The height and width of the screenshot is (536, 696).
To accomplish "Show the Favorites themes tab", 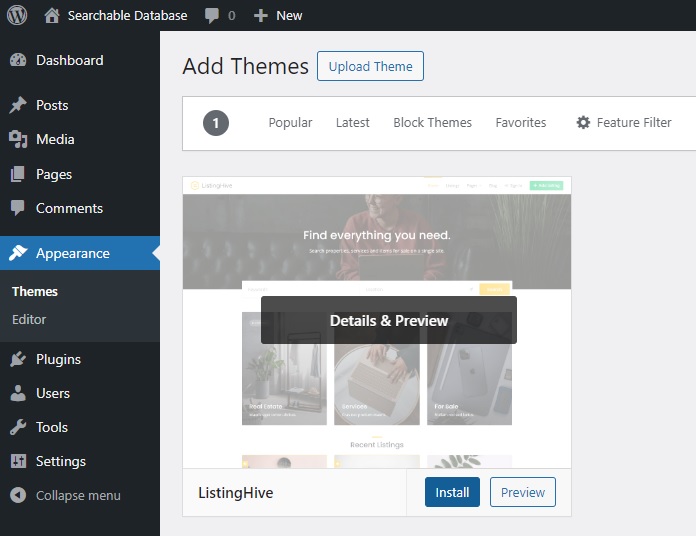I will click(520, 122).
